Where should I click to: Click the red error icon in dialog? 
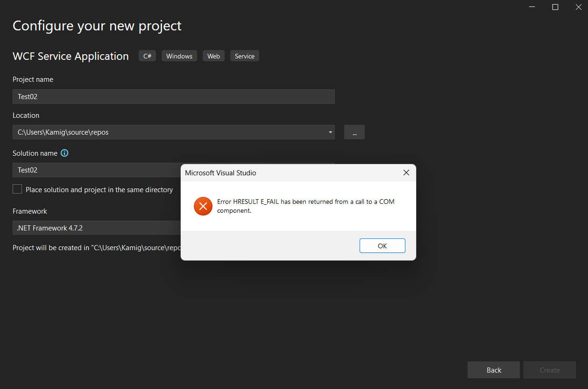203,206
